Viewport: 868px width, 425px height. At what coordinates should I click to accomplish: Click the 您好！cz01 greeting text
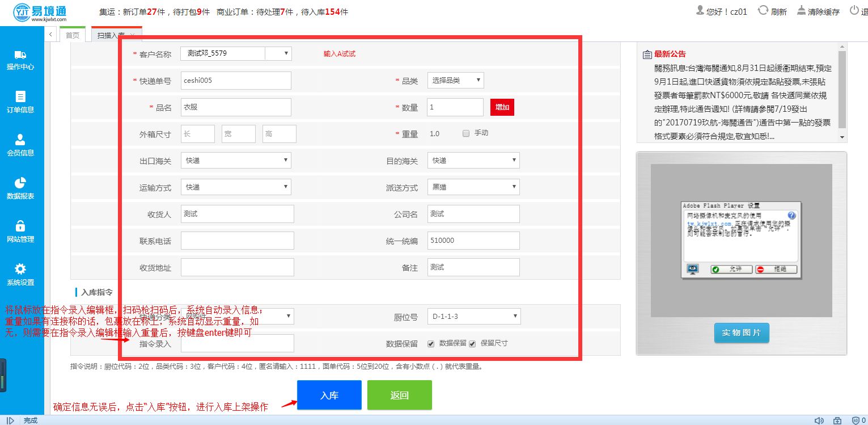point(727,11)
